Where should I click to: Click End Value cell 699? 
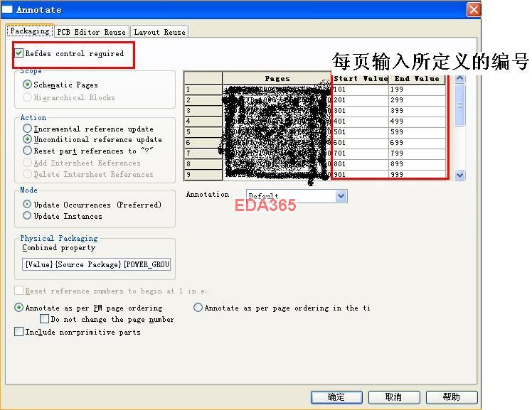coord(417,143)
